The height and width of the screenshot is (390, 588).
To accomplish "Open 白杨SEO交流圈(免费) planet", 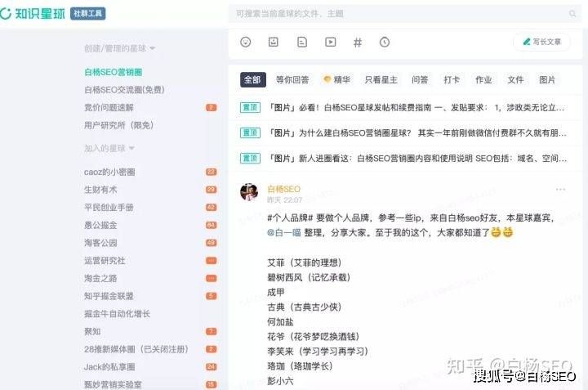I will point(124,90).
